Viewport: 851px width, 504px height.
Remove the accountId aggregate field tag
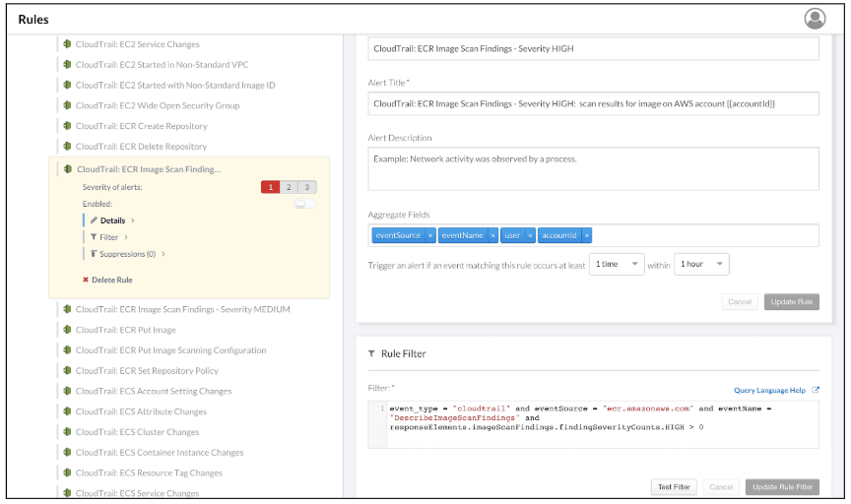pos(587,235)
